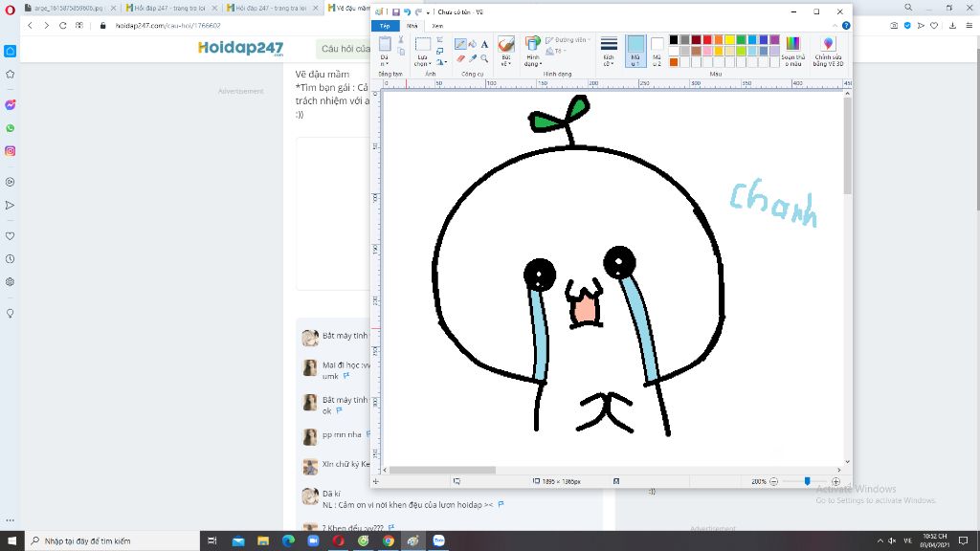Switch to the Xem view tab

[437, 26]
